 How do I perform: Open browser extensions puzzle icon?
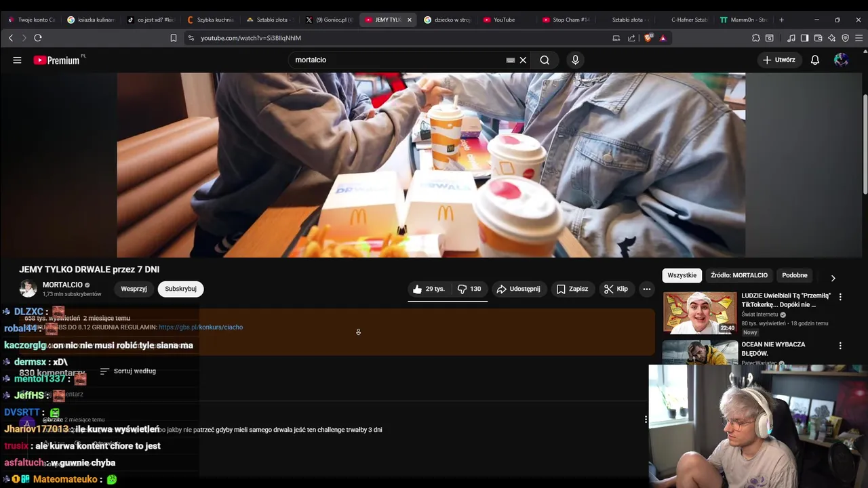click(756, 38)
